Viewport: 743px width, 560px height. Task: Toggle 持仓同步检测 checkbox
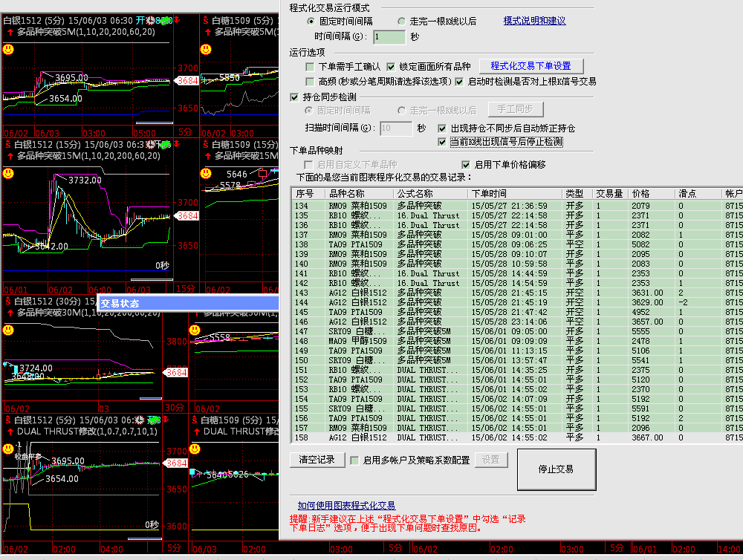294,97
